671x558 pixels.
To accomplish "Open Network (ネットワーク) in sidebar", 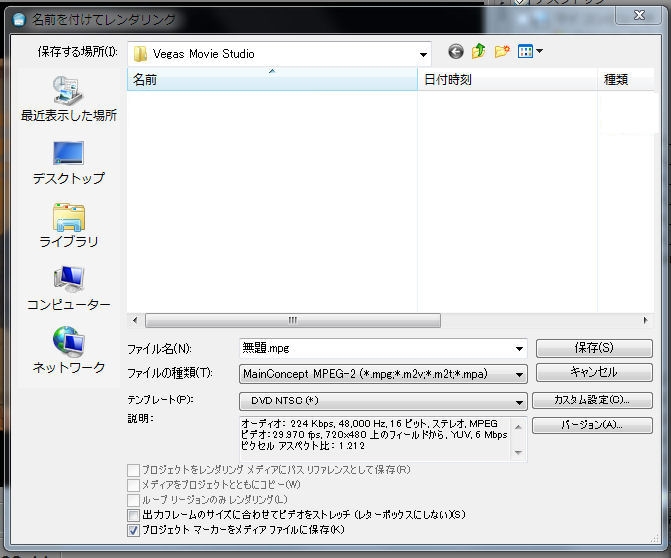I will pos(68,350).
